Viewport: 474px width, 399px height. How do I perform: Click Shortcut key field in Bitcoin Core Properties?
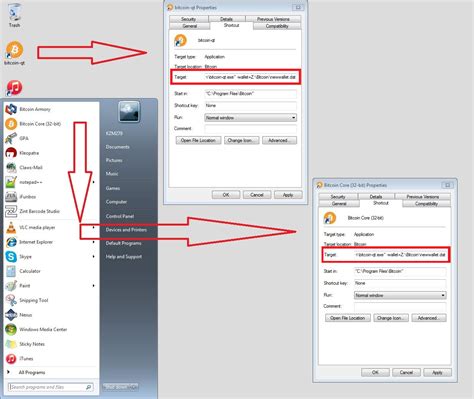[x=400, y=283]
